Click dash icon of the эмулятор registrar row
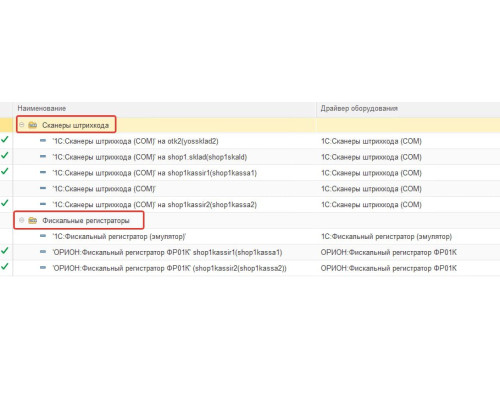Screen dimensions: 500x400 point(43,236)
